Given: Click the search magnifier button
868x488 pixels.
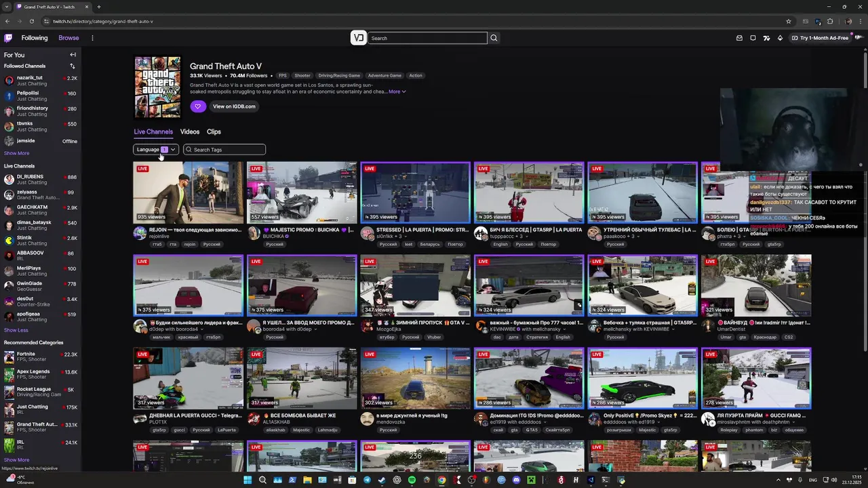Looking at the screenshot, I should [x=494, y=38].
